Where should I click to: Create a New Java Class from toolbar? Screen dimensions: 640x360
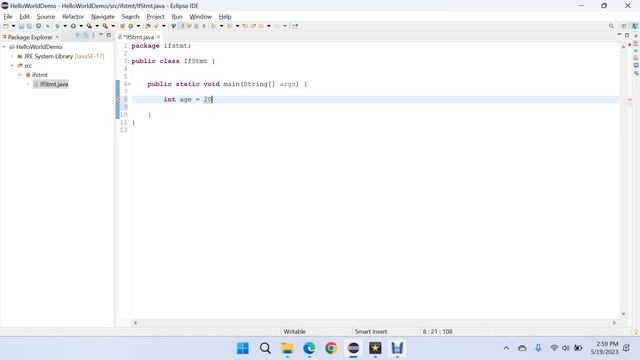coord(131,26)
